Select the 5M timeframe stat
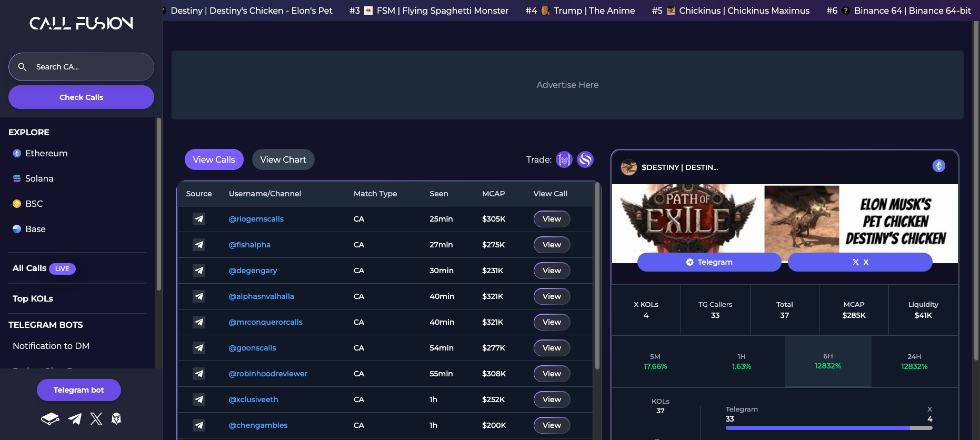The image size is (980, 440). (655, 362)
